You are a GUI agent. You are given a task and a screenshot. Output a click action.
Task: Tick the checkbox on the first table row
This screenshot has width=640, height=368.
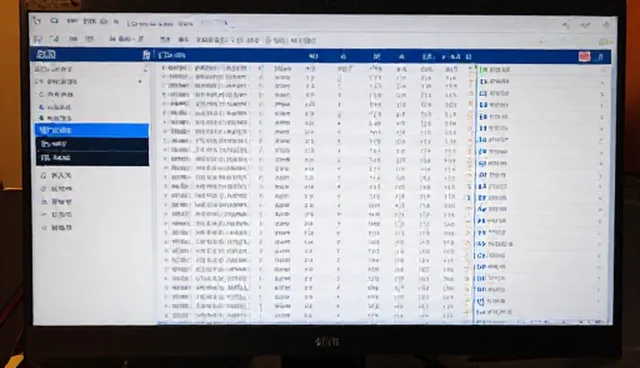pyautogui.click(x=164, y=68)
